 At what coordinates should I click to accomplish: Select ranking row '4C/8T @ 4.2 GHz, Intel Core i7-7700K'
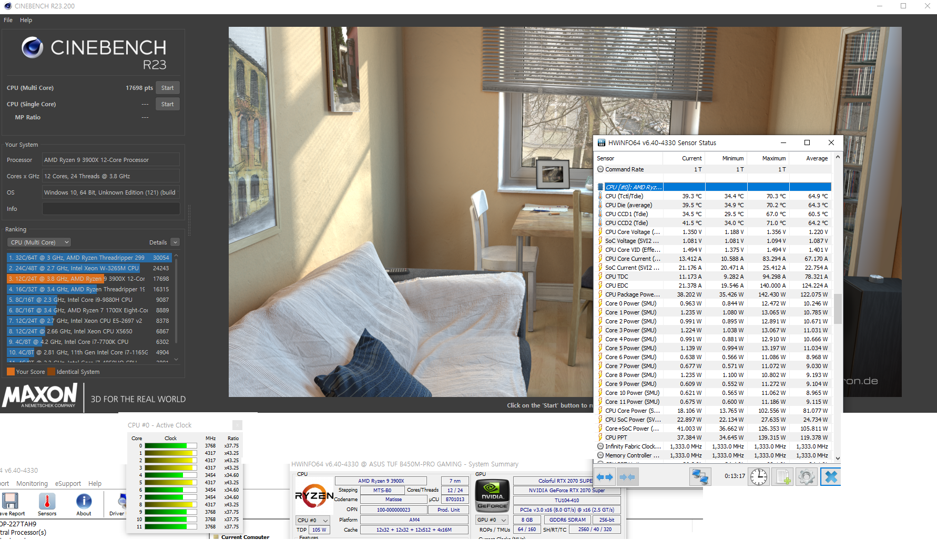[89, 342]
